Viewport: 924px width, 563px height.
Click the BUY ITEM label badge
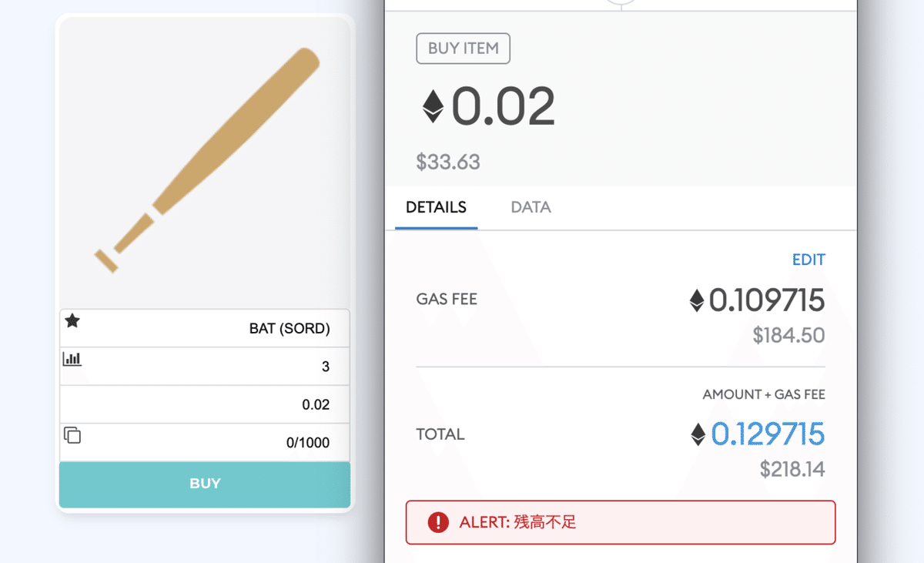(x=463, y=49)
